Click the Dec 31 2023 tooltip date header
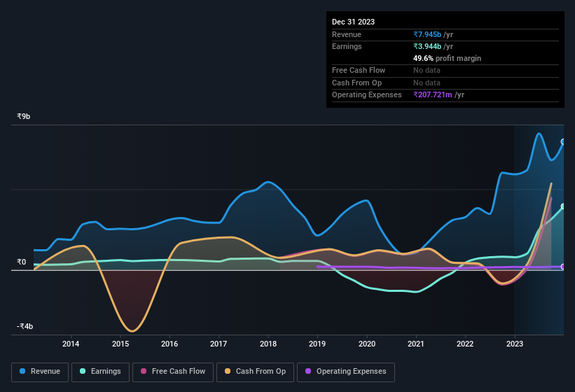 [x=353, y=22]
